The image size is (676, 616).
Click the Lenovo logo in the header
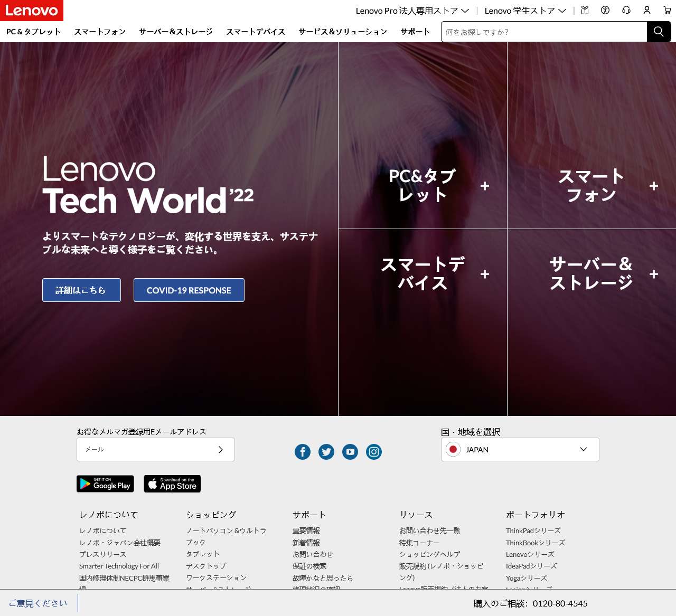tap(32, 11)
